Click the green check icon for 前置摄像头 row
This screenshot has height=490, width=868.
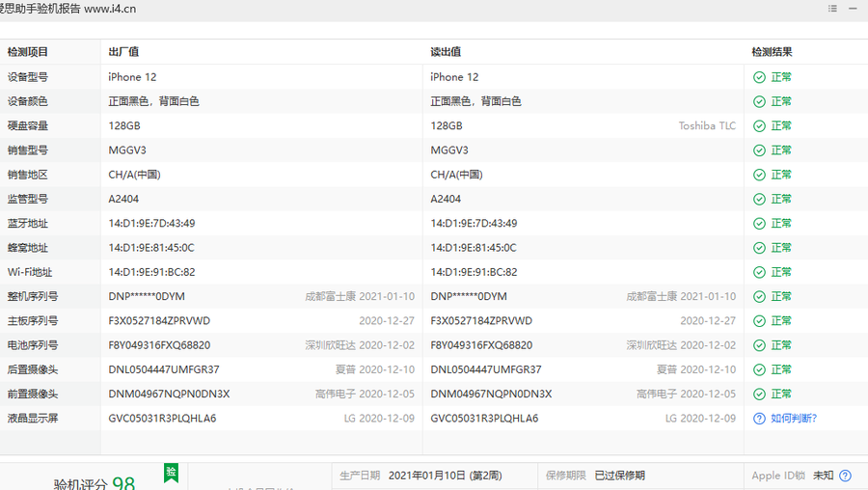click(760, 395)
